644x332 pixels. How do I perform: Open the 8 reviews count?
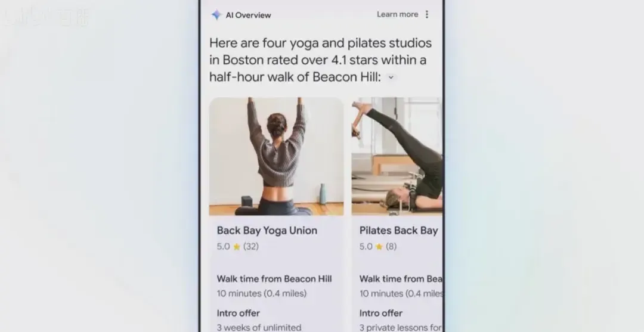point(391,247)
